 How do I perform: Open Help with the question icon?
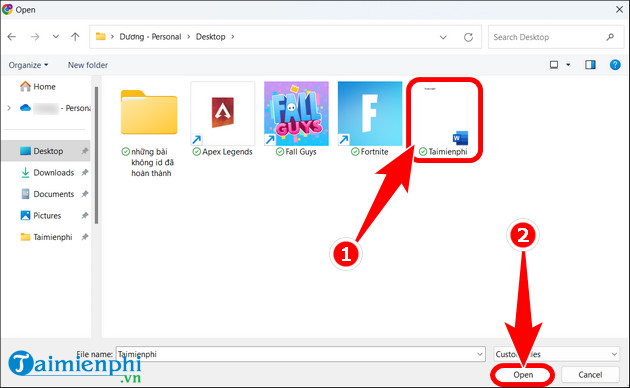pyautogui.click(x=615, y=65)
